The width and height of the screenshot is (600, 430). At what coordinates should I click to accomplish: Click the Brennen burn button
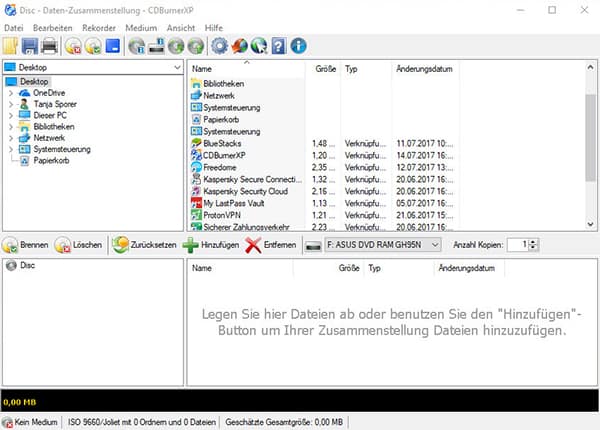(x=25, y=245)
